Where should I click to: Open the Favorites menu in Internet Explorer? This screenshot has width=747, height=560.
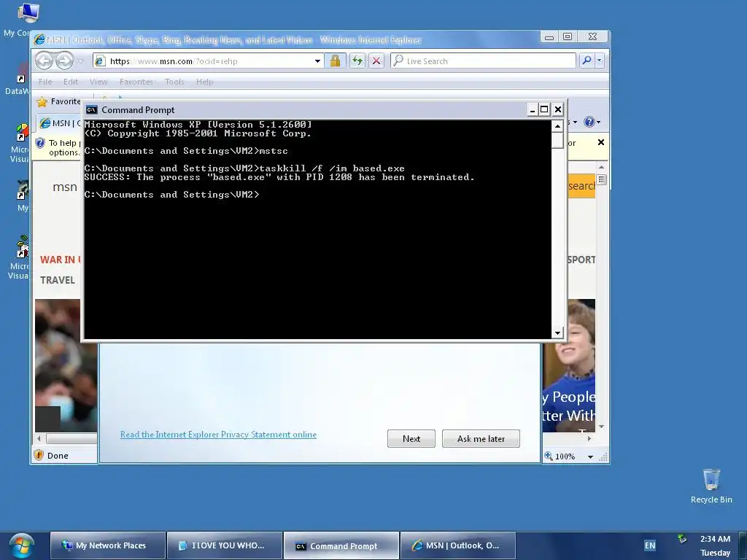136,82
